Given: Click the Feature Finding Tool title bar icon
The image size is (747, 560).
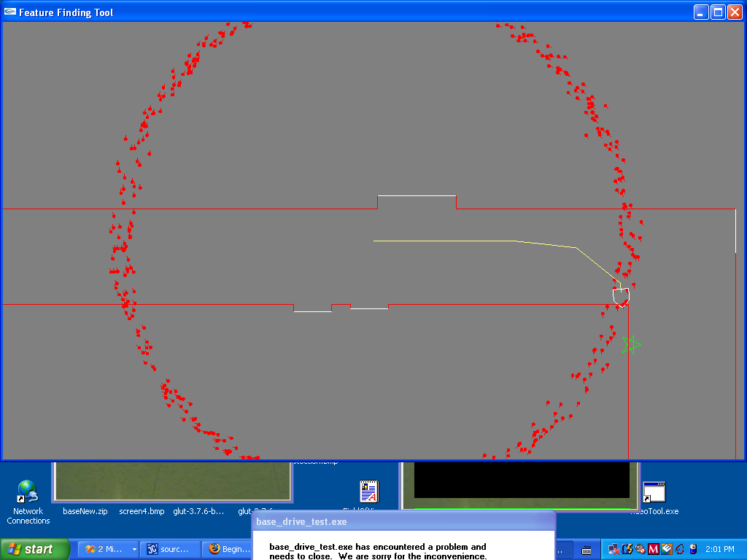Looking at the screenshot, I should (10, 12).
